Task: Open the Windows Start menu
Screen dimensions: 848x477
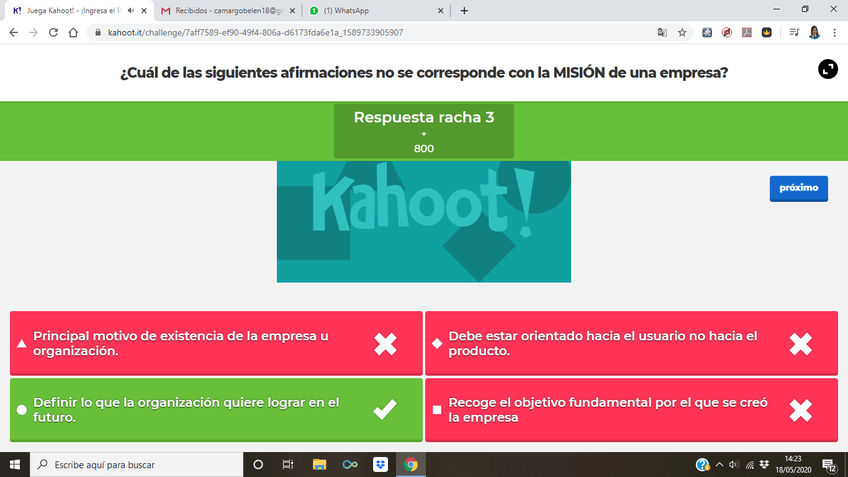Action: point(15,465)
